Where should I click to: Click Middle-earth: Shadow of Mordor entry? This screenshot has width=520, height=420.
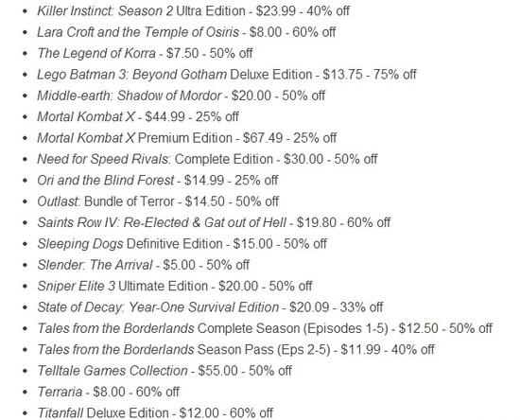pos(182,96)
